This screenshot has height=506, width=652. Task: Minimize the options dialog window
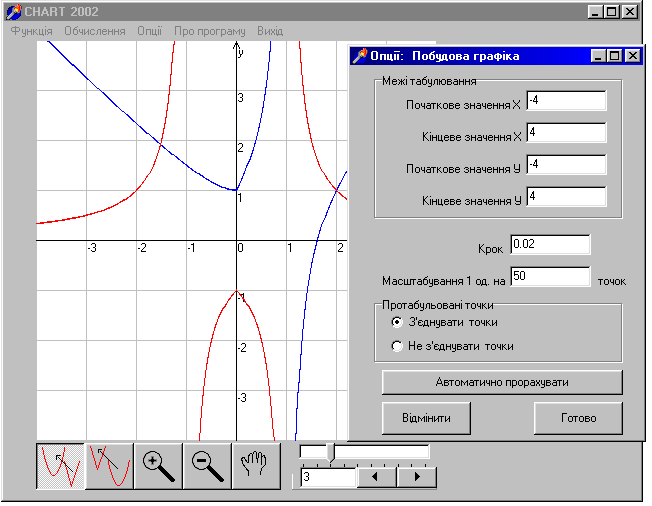point(598,56)
